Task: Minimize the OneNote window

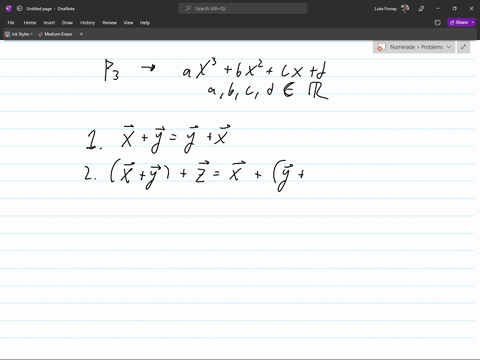Action: (x=438, y=9)
